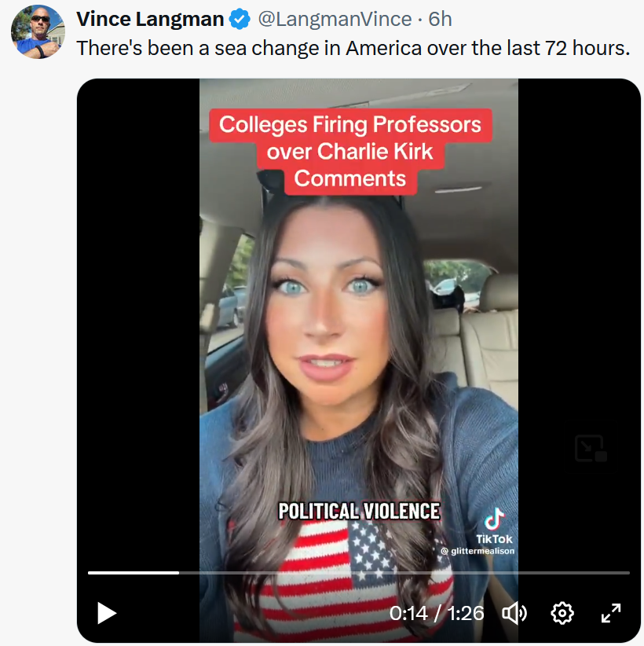Click the picture-in-picture icon
The width and height of the screenshot is (644, 646).
coord(591,448)
